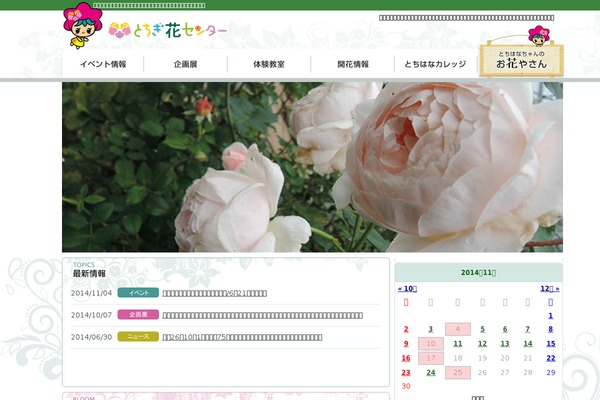Open 開花情報 in navigation
Image resolution: width=600 pixels, height=400 pixels.
click(353, 64)
